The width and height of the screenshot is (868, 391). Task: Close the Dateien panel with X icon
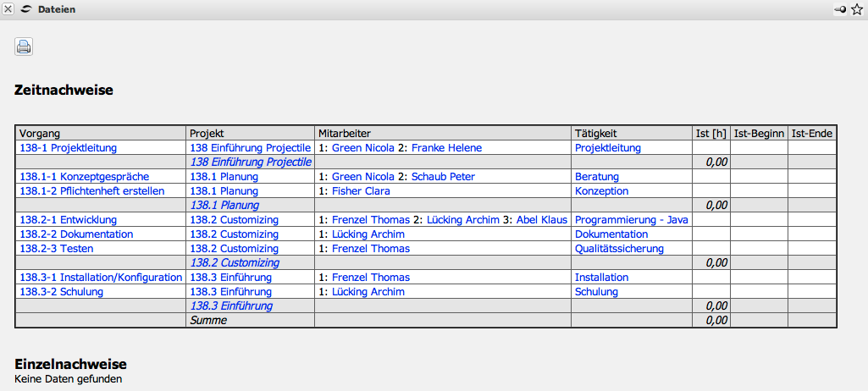[8, 8]
